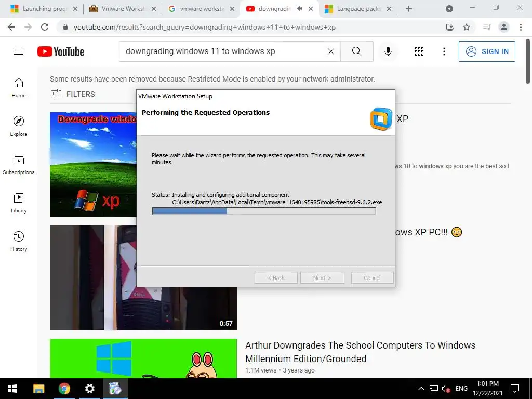This screenshot has width=532, height=399.
Task: Start voice search with microphone icon
Action: click(388, 51)
